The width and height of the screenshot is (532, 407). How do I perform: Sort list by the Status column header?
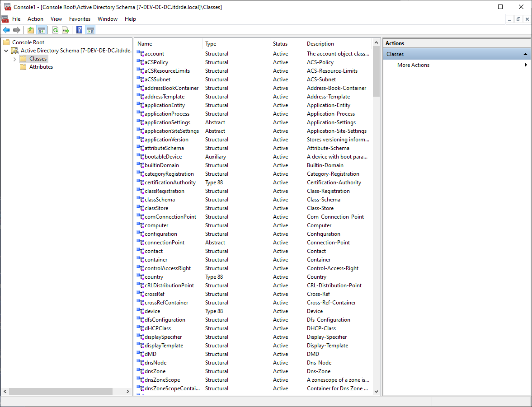click(x=287, y=44)
